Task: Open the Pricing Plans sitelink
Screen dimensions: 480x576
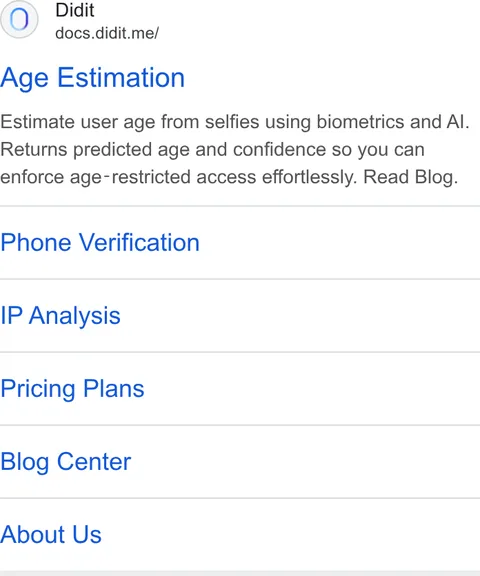Action: coord(72,389)
